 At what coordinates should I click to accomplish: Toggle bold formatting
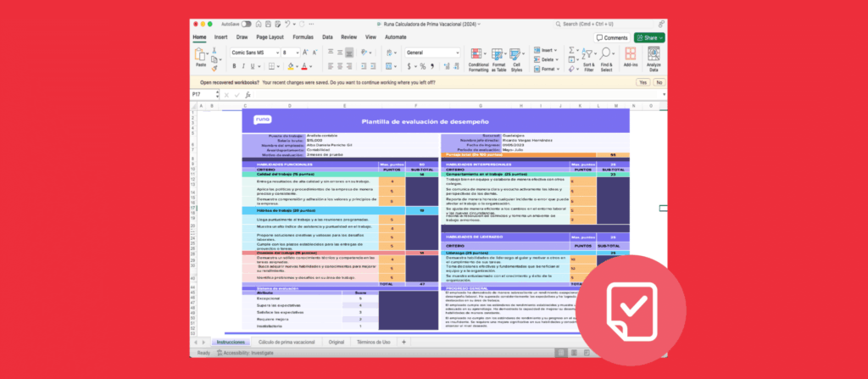234,66
